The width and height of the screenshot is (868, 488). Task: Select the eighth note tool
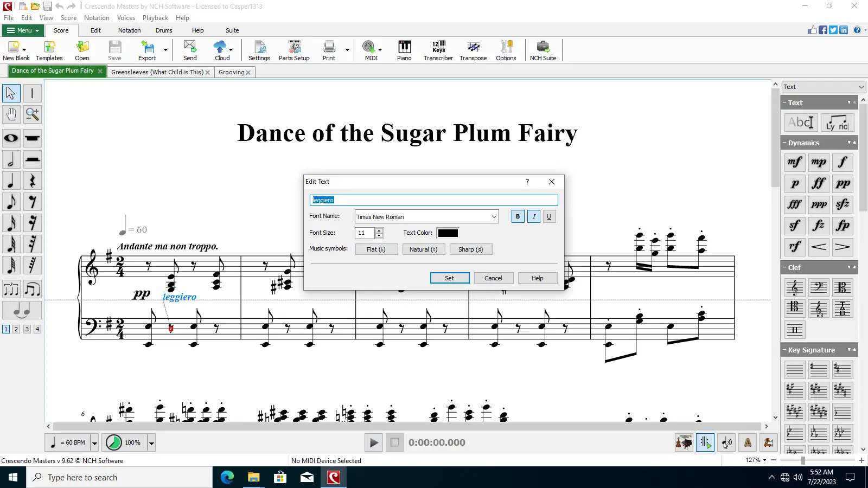tap(11, 202)
